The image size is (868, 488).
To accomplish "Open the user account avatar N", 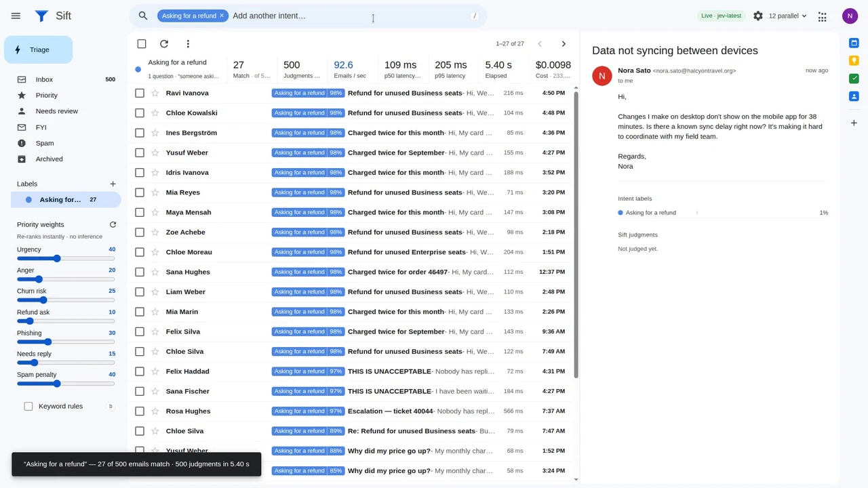I will tap(850, 16).
